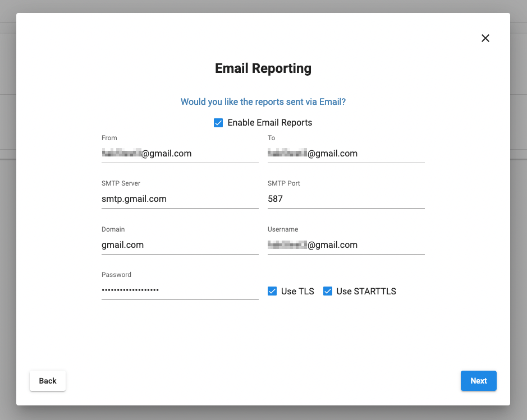Click the Username input field
This screenshot has width=527, height=420.
point(346,245)
